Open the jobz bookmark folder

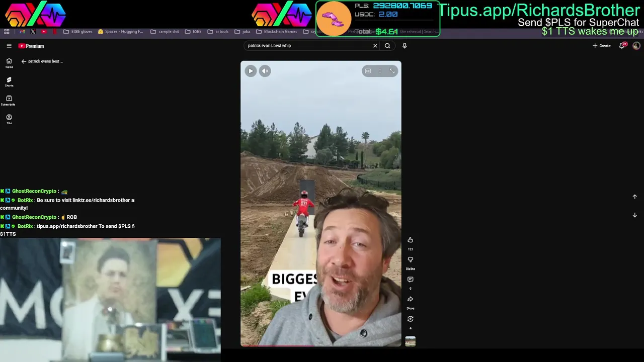(243, 31)
